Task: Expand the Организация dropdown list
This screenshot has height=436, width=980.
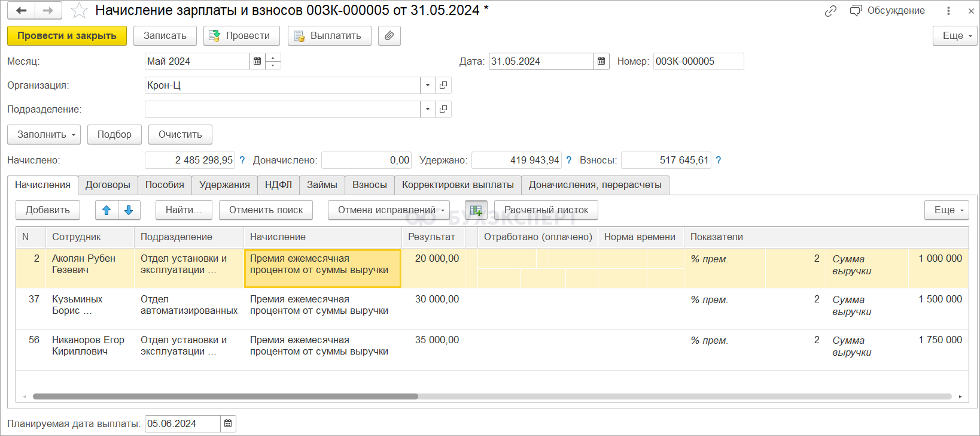Action: (x=428, y=86)
